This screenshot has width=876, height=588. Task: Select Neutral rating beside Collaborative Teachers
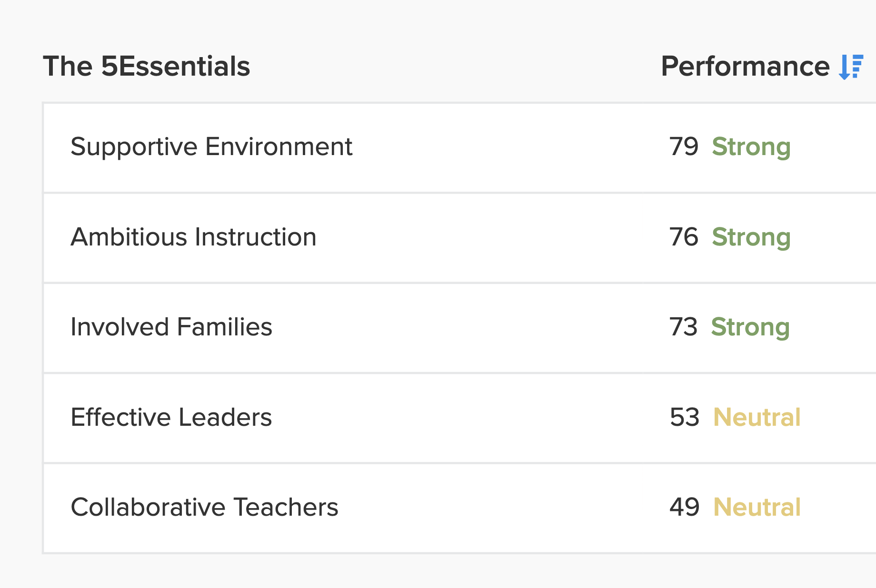point(757,507)
